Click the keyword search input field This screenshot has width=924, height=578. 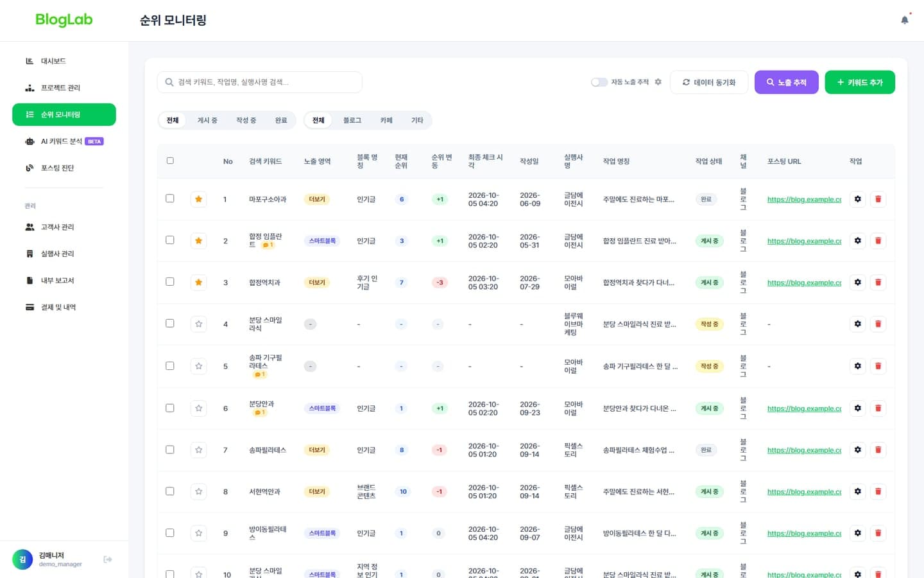pyautogui.click(x=260, y=82)
